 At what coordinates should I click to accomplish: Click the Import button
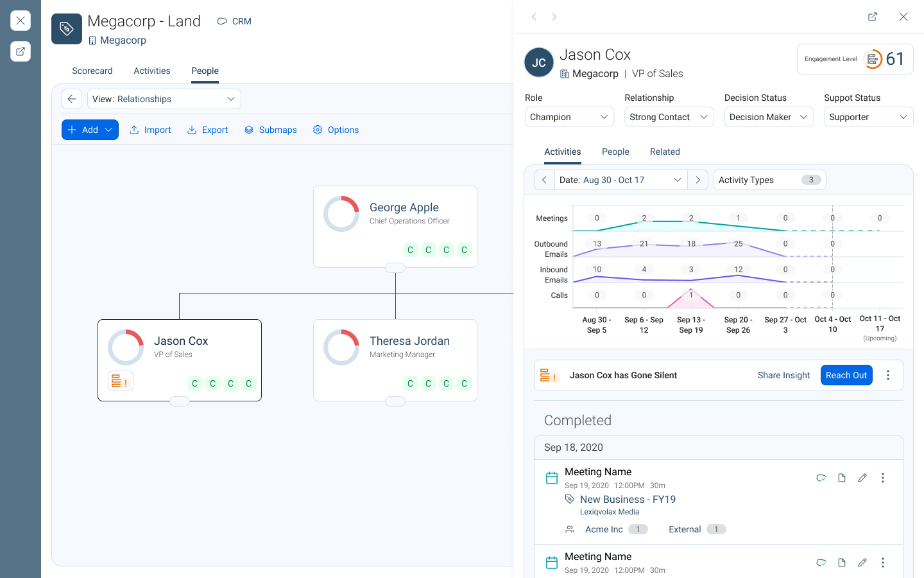click(x=150, y=130)
